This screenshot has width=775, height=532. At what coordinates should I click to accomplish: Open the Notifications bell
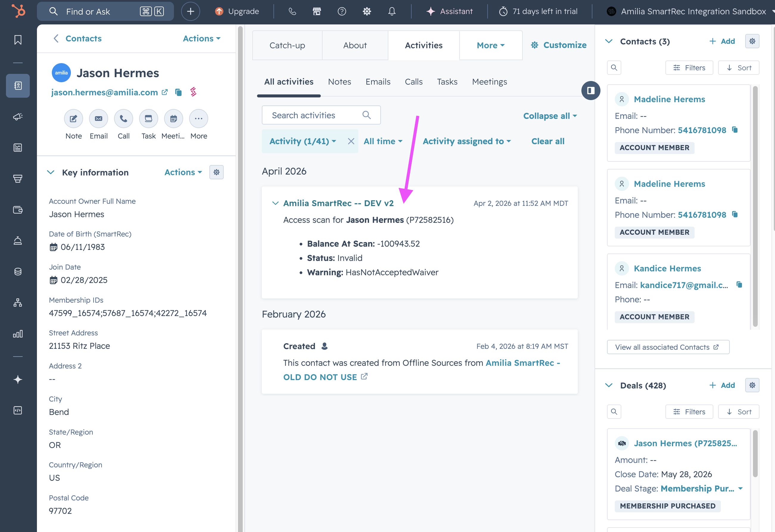point(392,11)
